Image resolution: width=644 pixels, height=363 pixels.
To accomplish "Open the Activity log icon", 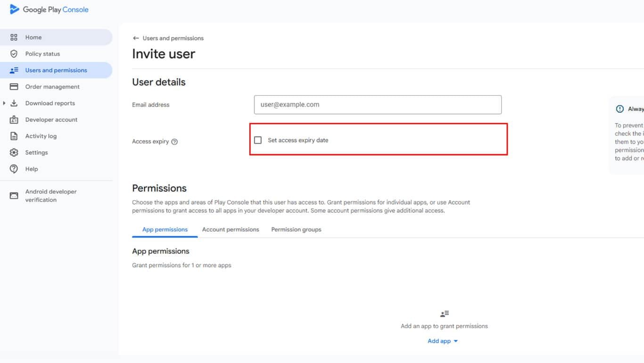I will click(13, 136).
